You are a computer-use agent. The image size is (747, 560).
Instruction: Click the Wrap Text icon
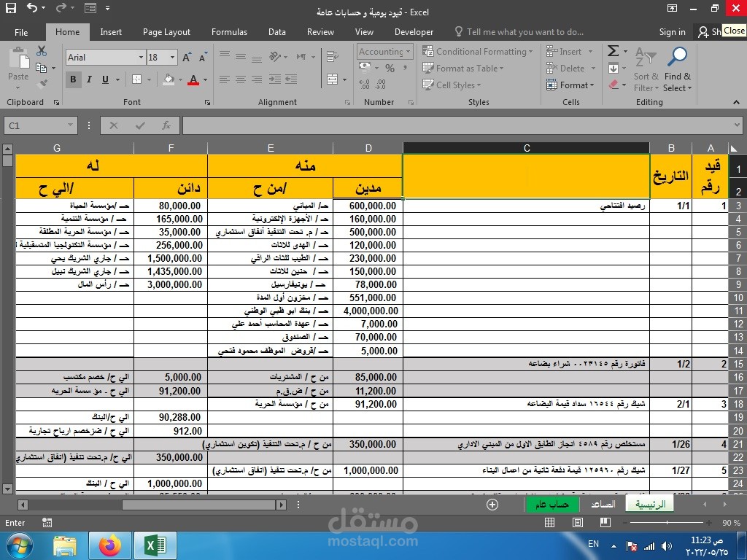tap(332, 57)
